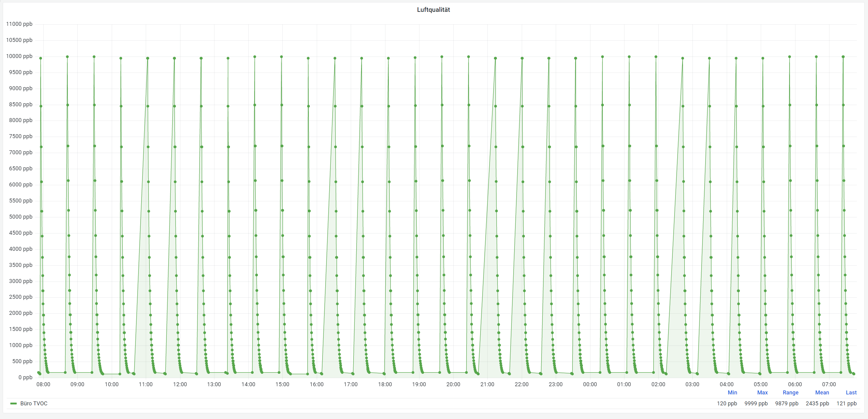Sort legend by Mean column
This screenshot has height=419, width=868.
[822, 392]
